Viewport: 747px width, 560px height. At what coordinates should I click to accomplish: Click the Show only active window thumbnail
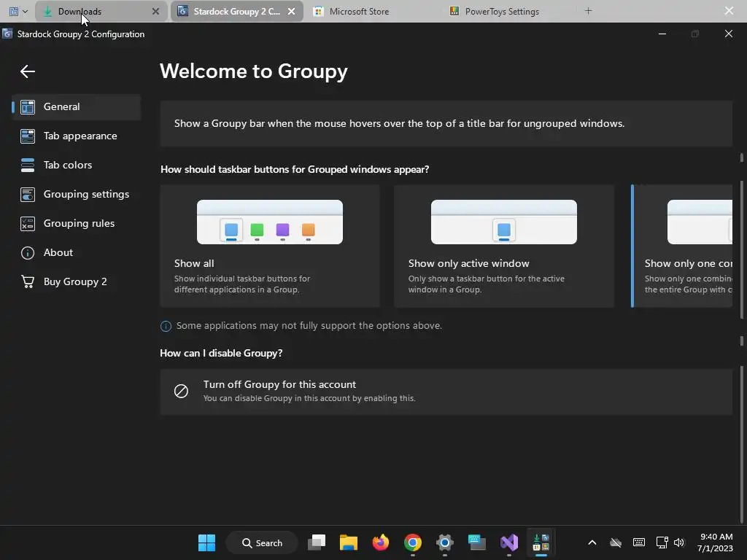[504, 222]
